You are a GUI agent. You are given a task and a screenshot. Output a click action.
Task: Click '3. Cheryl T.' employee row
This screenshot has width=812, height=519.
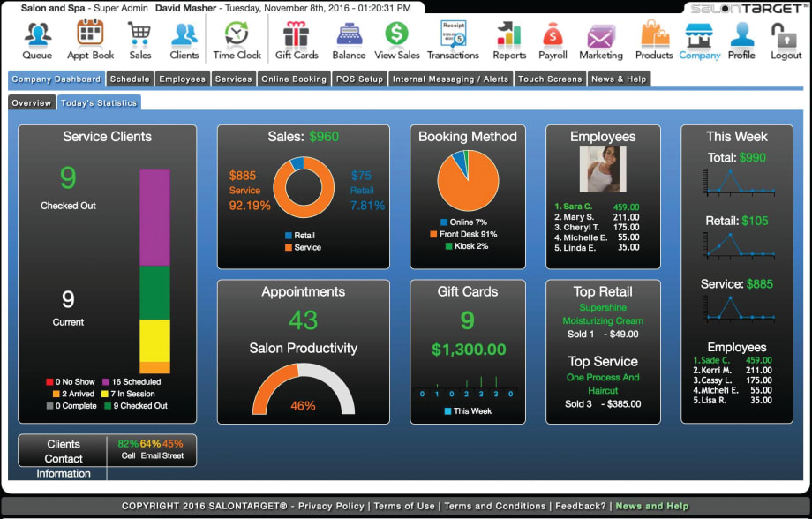[597, 228]
